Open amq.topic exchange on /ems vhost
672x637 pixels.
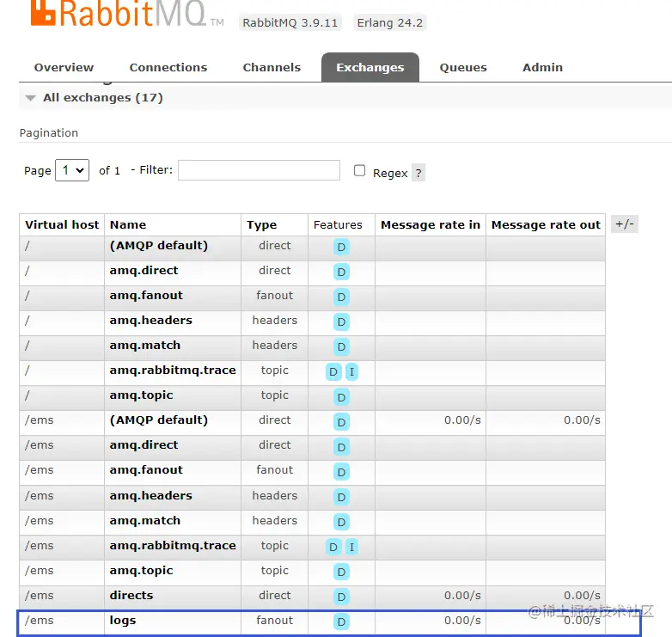[x=142, y=571]
